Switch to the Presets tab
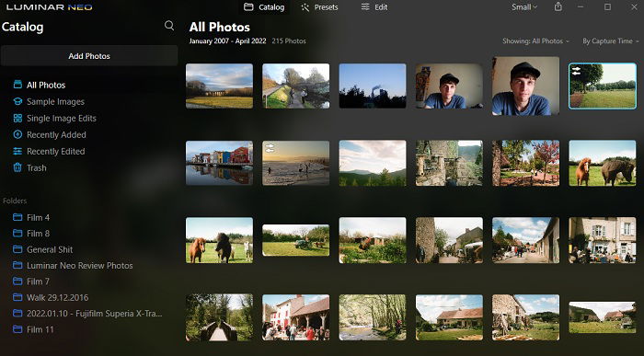Image resolution: width=644 pixels, height=356 pixels. point(319,7)
